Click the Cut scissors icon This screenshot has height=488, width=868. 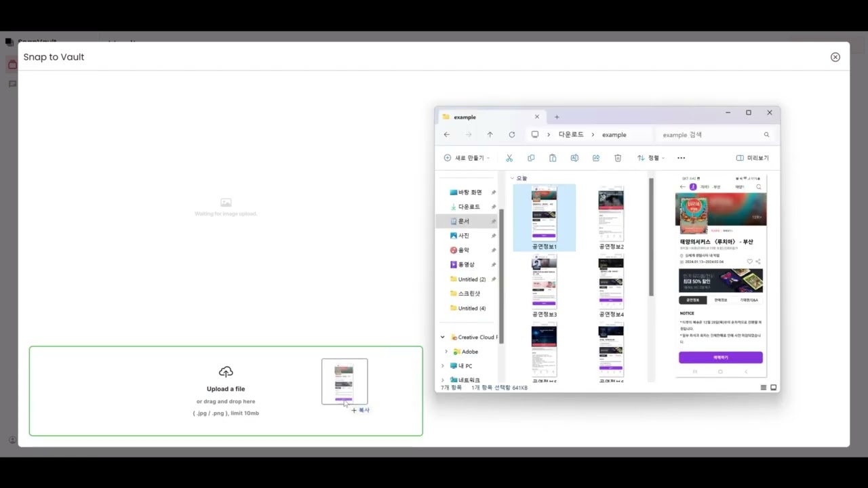[509, 158]
